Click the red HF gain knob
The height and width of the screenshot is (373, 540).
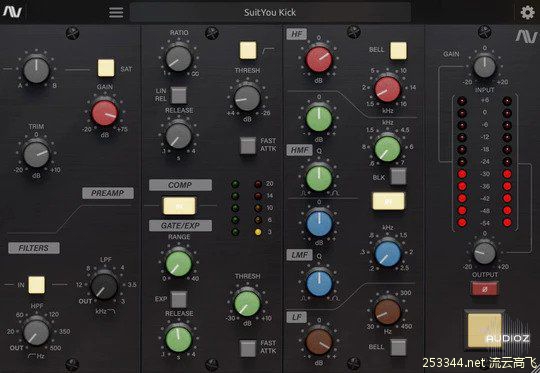click(319, 59)
